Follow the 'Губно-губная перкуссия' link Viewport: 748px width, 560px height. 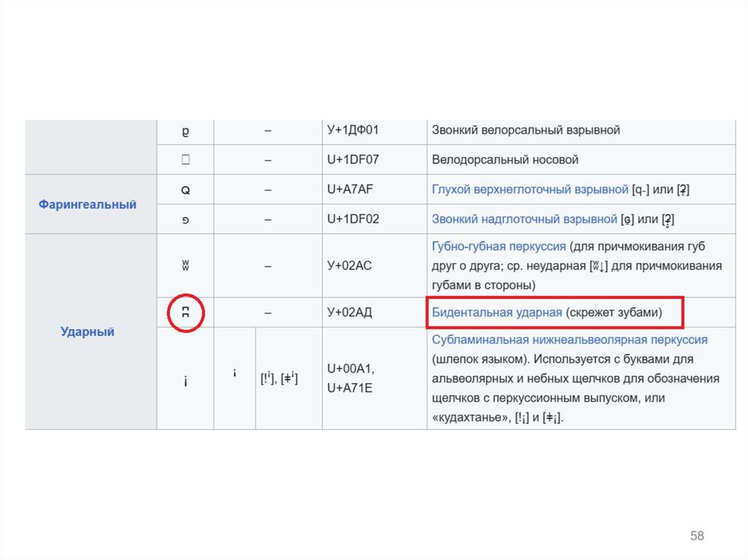499,246
